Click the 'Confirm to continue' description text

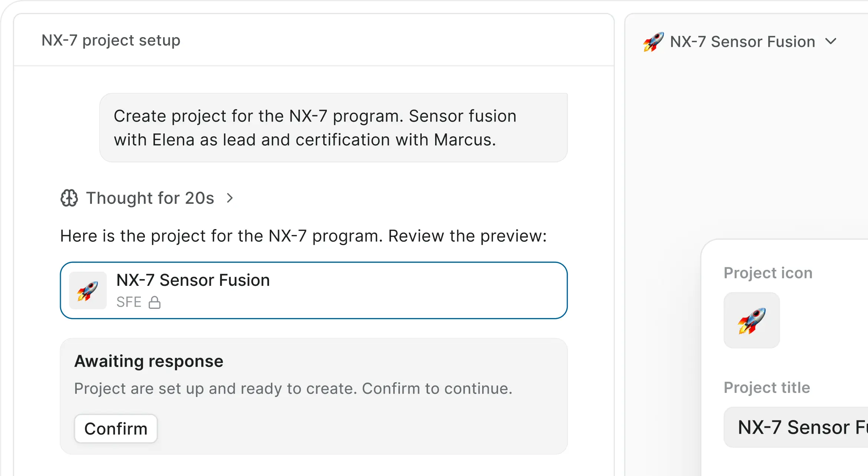[293, 389]
